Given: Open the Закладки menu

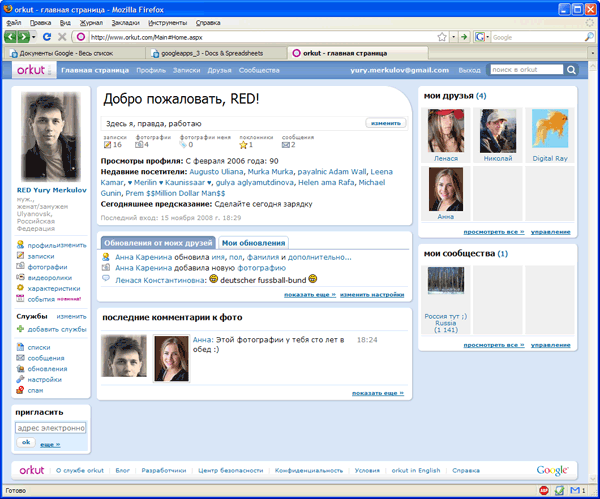Looking at the screenshot, I should coord(126,23).
